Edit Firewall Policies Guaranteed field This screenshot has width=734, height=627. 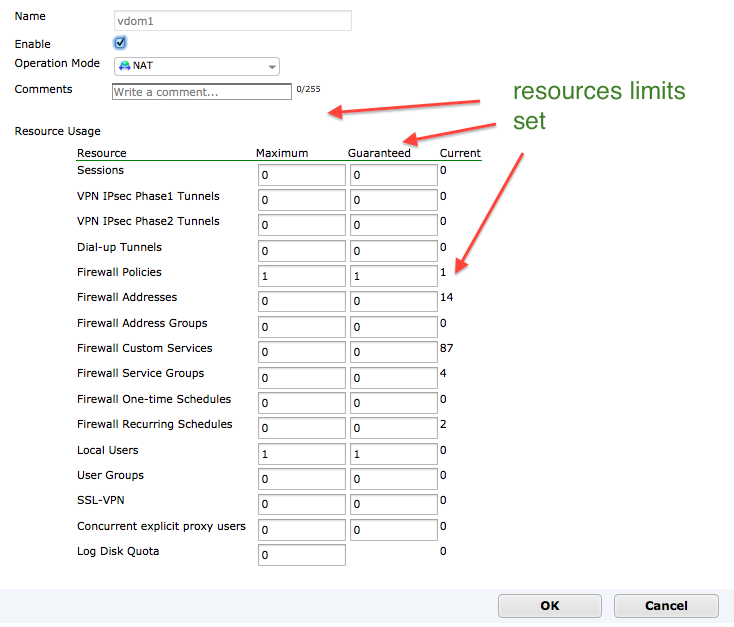pos(394,276)
